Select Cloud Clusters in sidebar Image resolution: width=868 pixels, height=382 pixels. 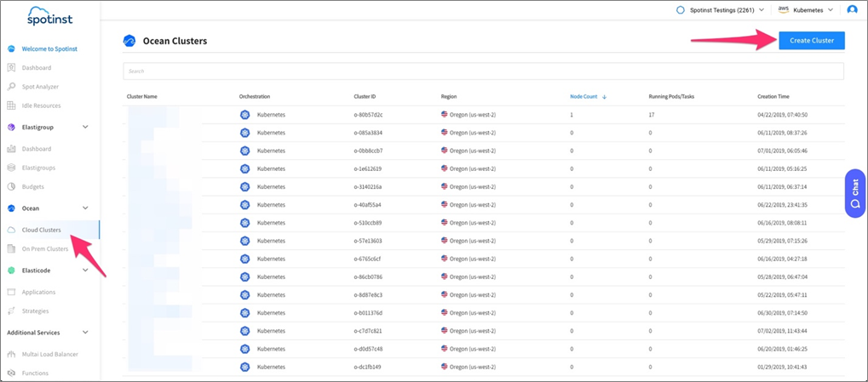pyautogui.click(x=42, y=230)
